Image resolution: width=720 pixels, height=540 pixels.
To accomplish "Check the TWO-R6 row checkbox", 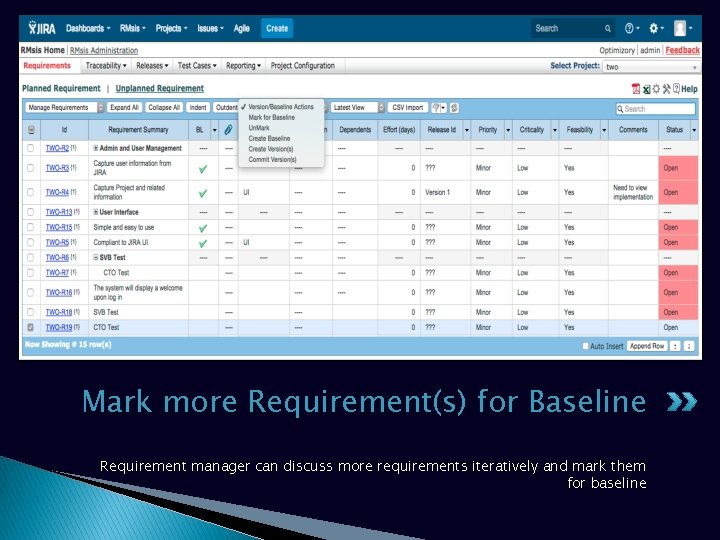I will pyautogui.click(x=30, y=257).
